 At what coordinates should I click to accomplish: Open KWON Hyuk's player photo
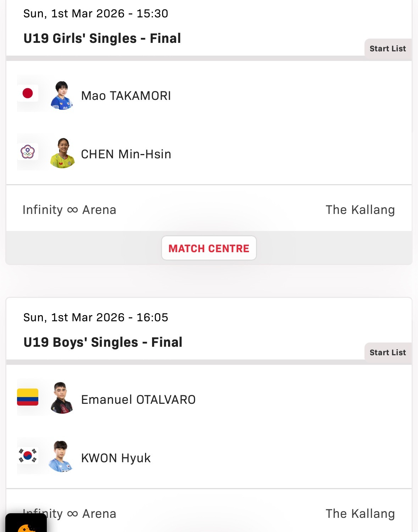61,457
